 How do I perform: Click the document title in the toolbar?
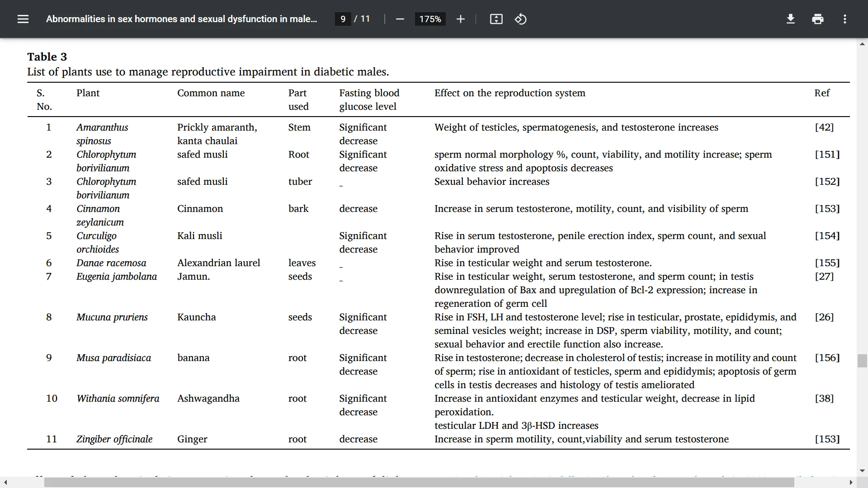tap(181, 19)
